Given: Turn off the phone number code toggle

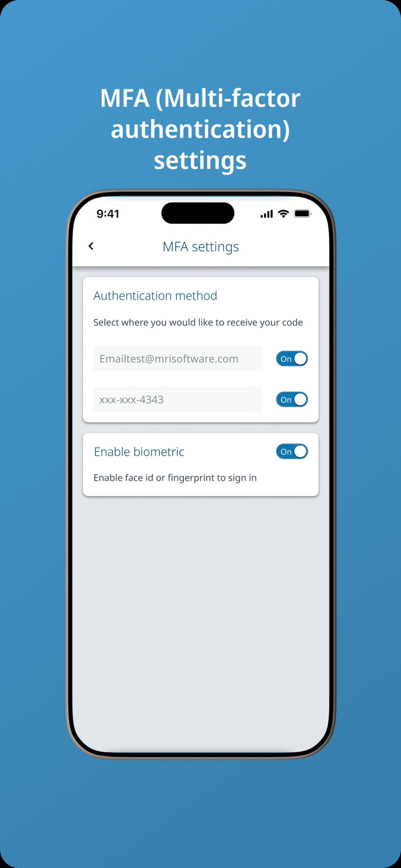Looking at the screenshot, I should click(x=292, y=399).
